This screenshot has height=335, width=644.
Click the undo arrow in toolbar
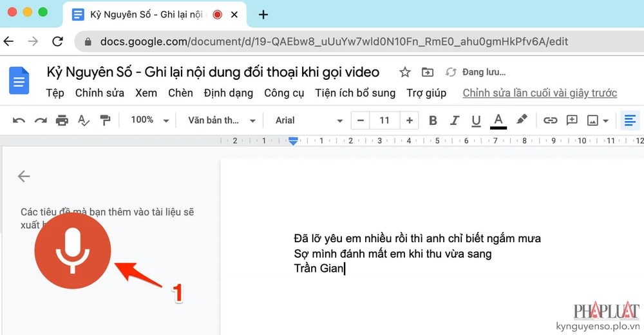pyautogui.click(x=19, y=120)
